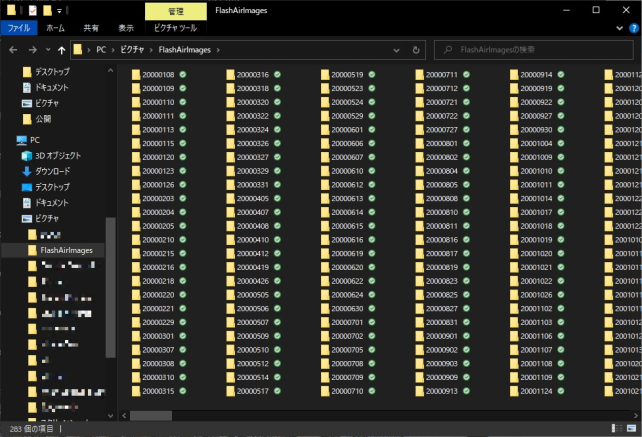Open the recent locations dropdown arrow
Screen dimensions: 642x437
48,49
